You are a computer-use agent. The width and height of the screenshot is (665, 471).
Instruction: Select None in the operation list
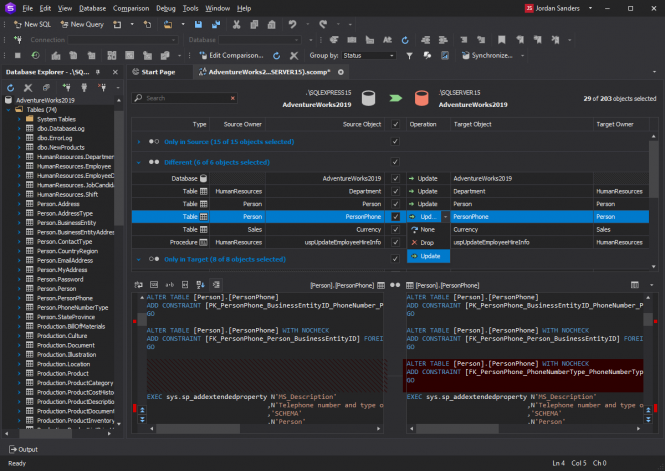(x=428, y=230)
